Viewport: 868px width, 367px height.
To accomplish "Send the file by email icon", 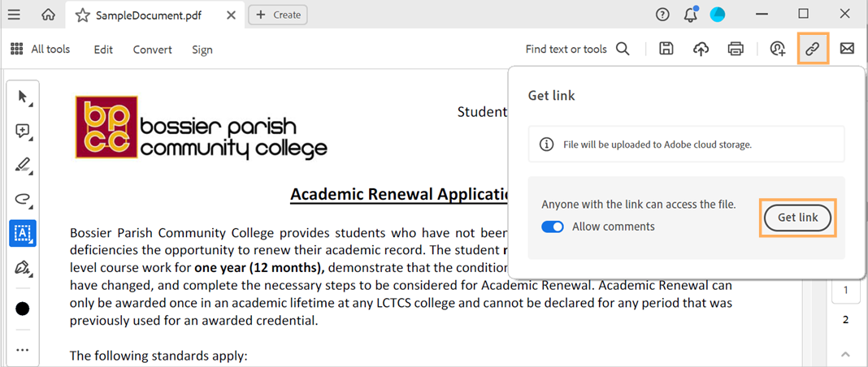I will pos(847,50).
